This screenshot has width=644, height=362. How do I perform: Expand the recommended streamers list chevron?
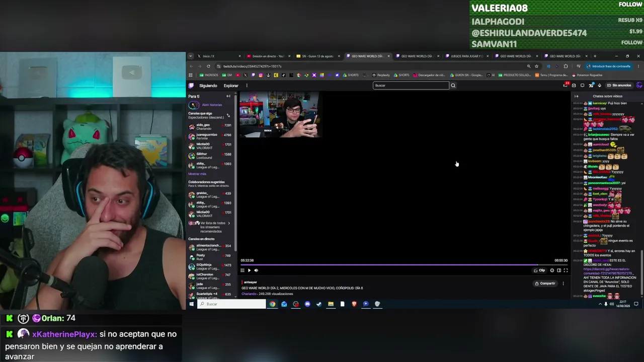click(229, 223)
